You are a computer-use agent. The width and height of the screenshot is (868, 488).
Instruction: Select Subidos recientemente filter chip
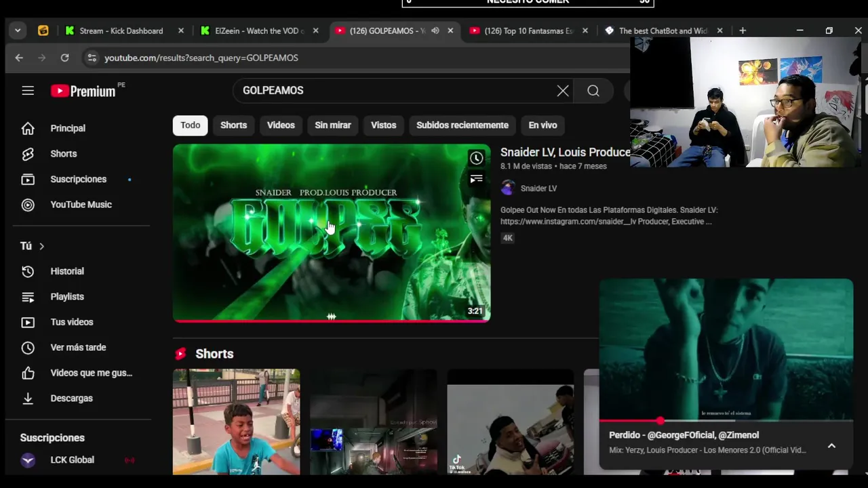[462, 125]
